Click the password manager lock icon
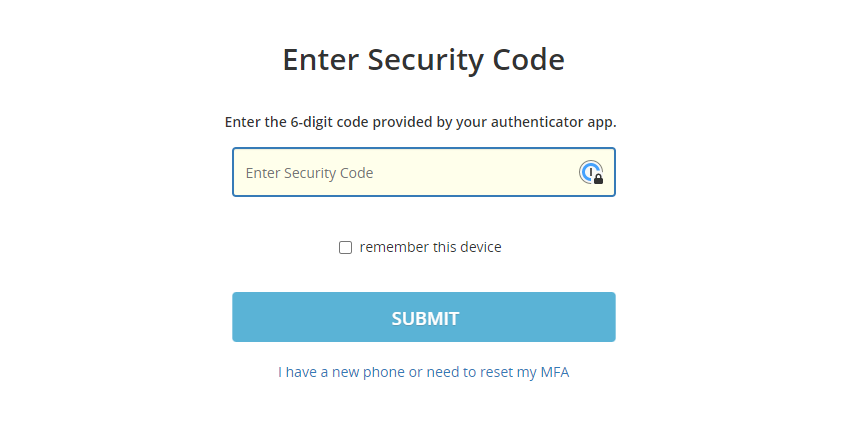843x433 pixels. 591,173
